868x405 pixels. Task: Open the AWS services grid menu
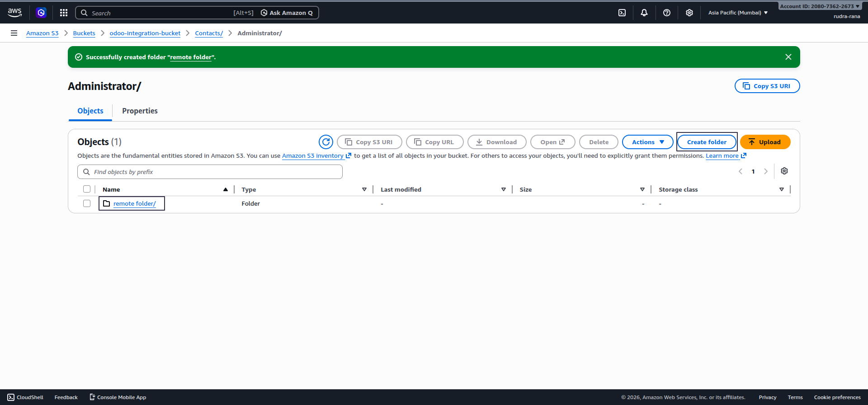pyautogui.click(x=64, y=13)
